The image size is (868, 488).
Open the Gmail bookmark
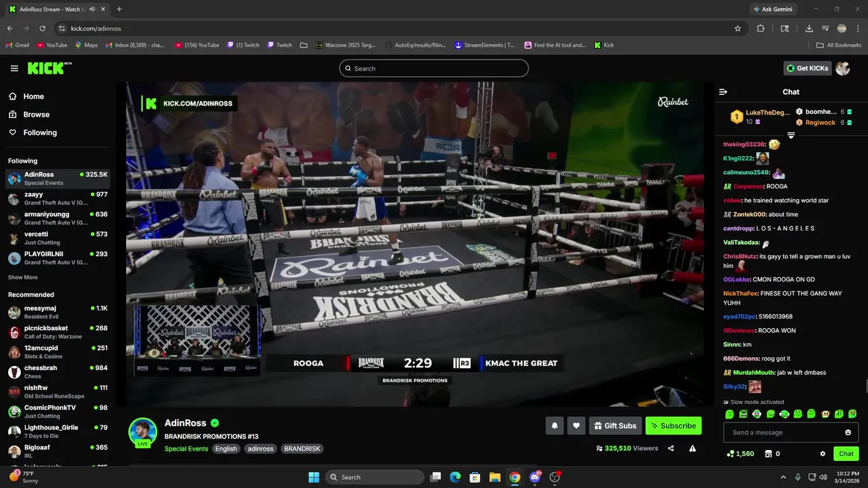(17, 45)
